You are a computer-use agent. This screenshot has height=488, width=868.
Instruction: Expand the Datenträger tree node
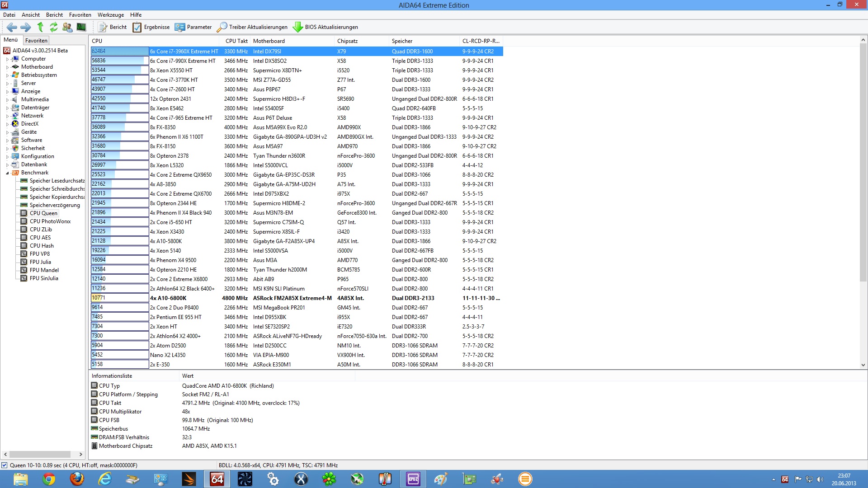point(7,108)
